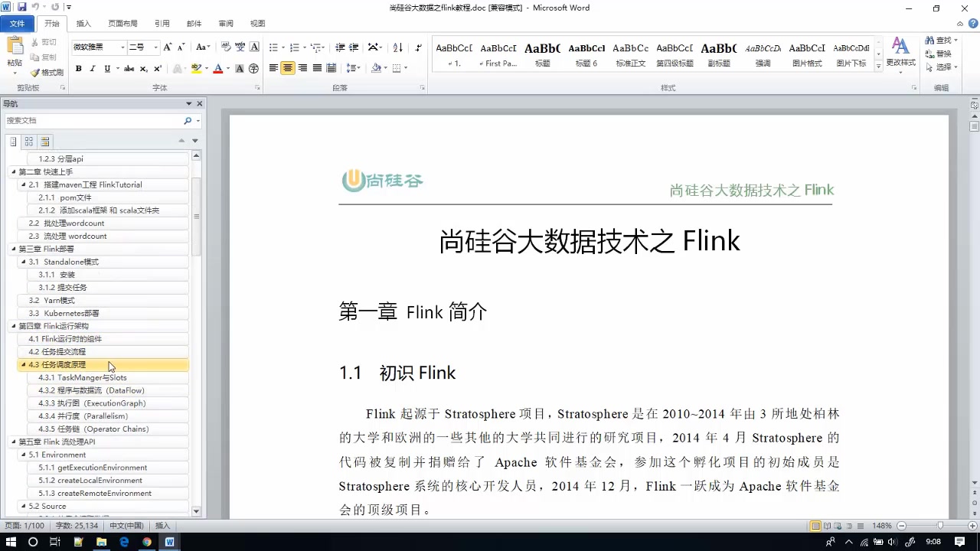Decrease paragraph indent
This screenshot has width=980, height=551.
pos(341,47)
